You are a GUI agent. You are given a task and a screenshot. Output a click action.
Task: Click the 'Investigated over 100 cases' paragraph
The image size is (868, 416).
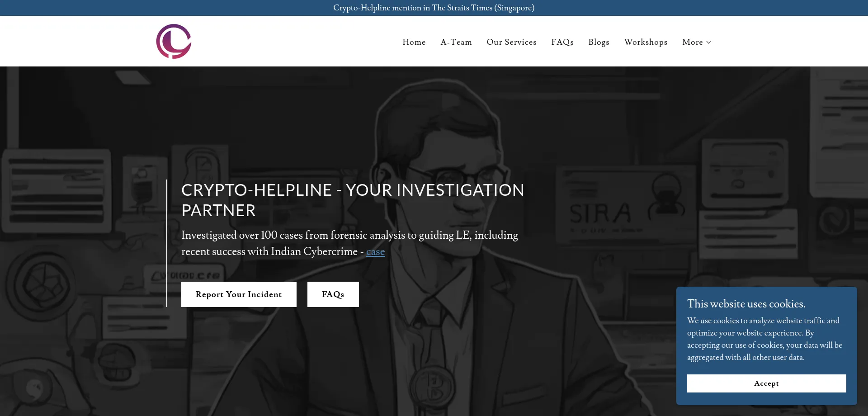(x=349, y=243)
